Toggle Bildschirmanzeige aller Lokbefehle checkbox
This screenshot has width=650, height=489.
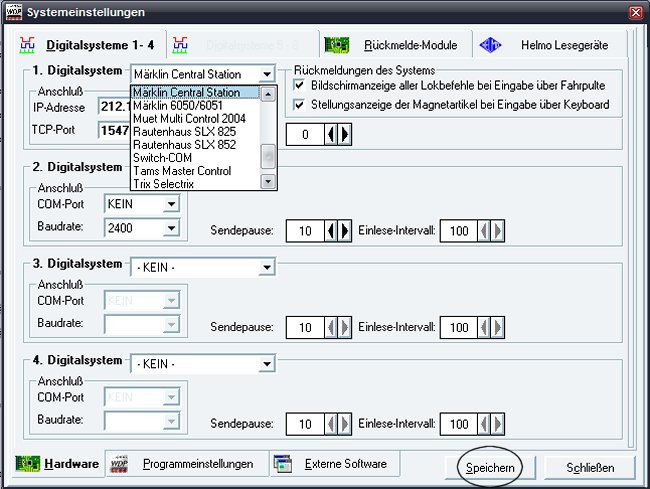pos(299,85)
